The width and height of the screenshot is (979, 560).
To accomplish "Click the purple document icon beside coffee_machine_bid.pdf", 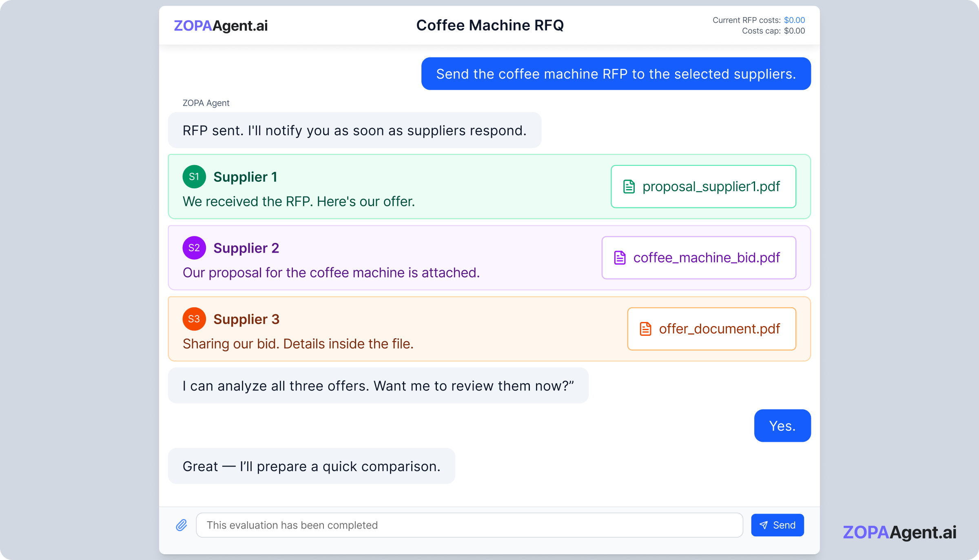I will coord(620,258).
